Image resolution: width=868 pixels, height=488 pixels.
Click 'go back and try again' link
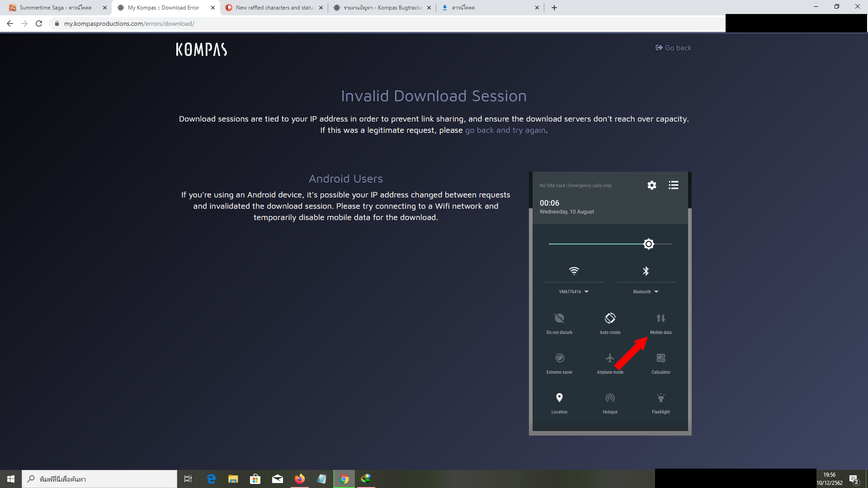[505, 130]
